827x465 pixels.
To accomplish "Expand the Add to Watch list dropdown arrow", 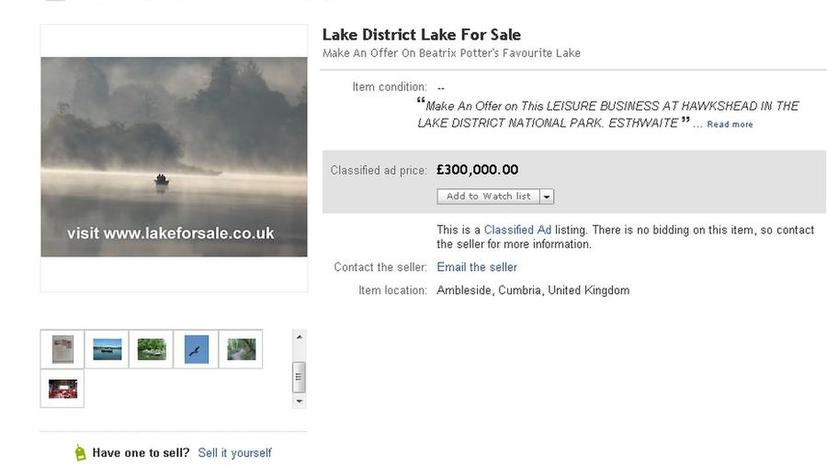I will [547, 197].
